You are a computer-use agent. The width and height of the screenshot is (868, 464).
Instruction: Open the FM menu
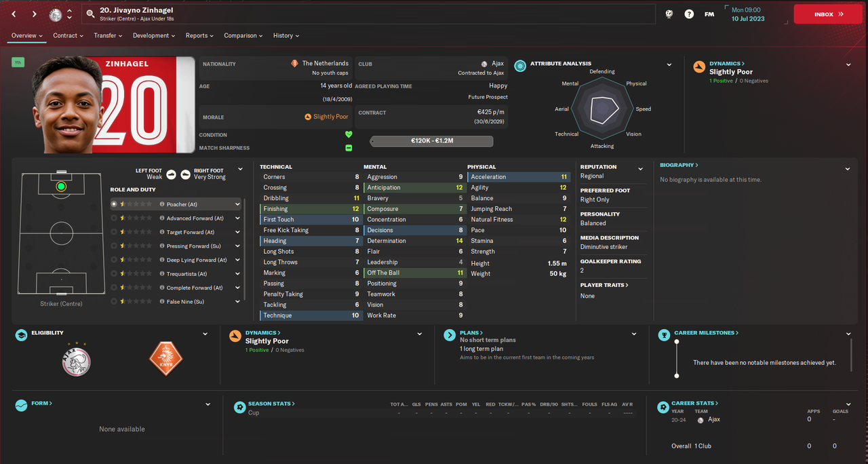pos(709,14)
